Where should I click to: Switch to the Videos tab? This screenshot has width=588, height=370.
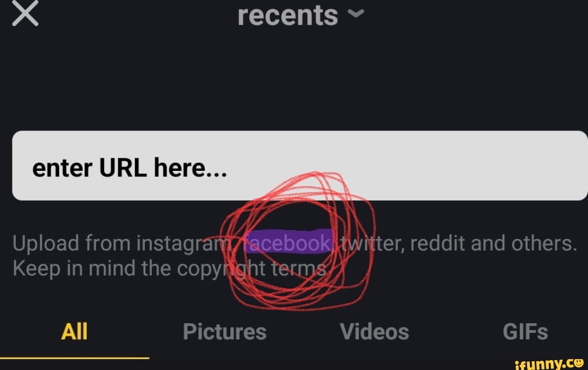[374, 331]
